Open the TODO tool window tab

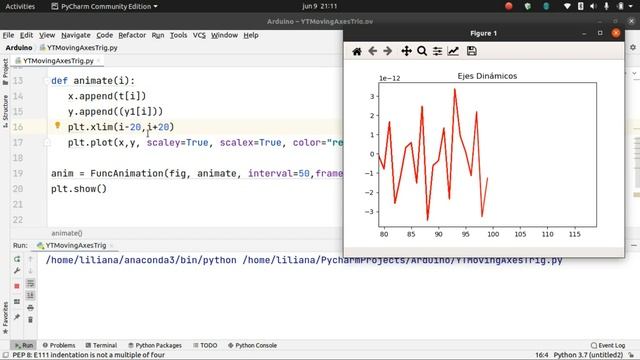205,345
